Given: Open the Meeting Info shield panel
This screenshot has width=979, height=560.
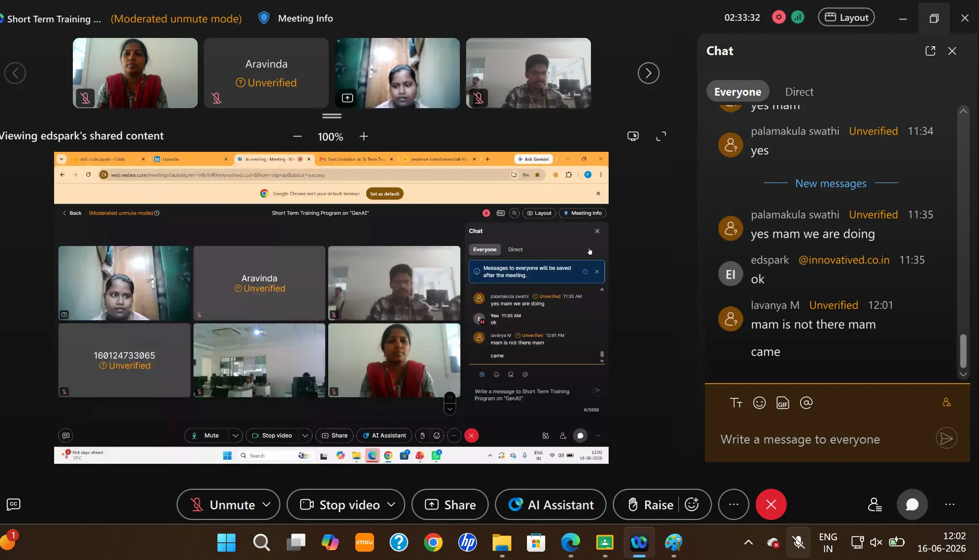Looking at the screenshot, I should click(295, 18).
